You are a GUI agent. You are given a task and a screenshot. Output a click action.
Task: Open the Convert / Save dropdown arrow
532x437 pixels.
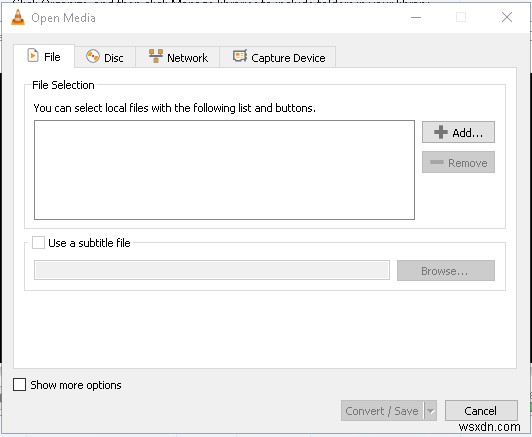tap(430, 411)
